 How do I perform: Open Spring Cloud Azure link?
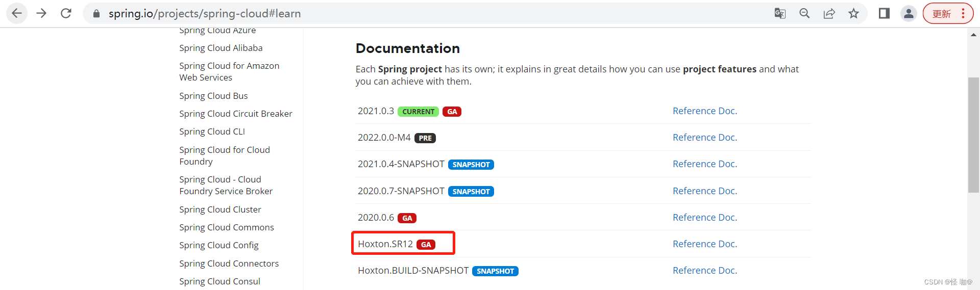click(217, 31)
